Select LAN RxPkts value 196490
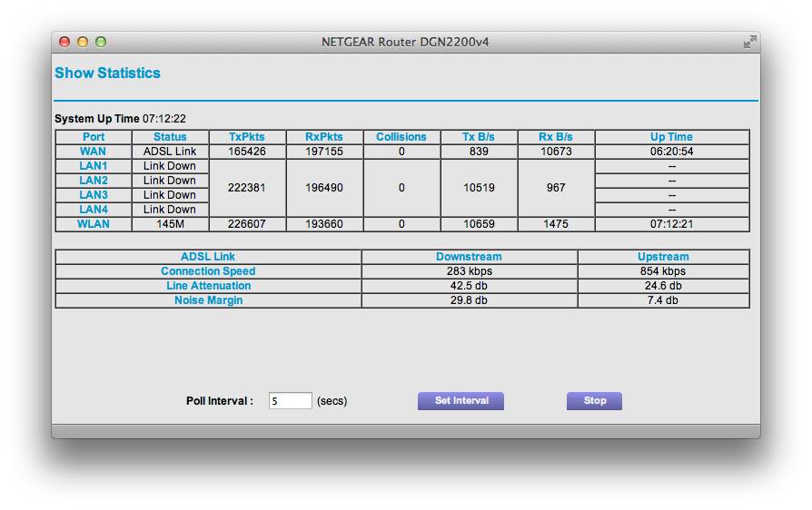Viewport: 812px width, 510px height. [x=324, y=188]
